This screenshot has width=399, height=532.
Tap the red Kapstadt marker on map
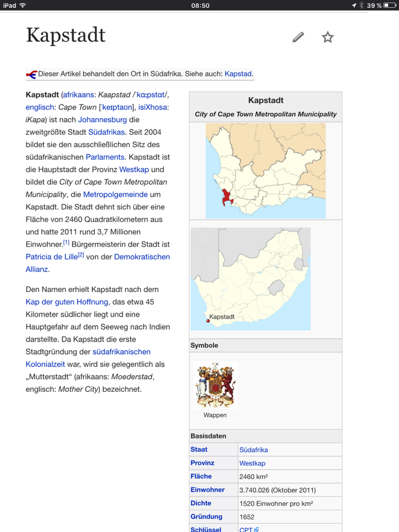[208, 320]
